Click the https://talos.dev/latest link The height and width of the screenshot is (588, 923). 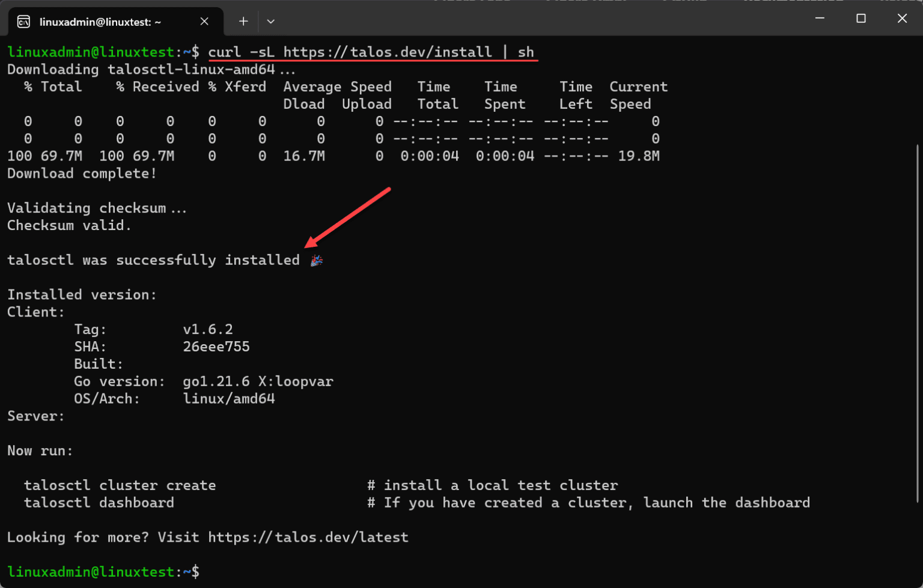coord(307,537)
